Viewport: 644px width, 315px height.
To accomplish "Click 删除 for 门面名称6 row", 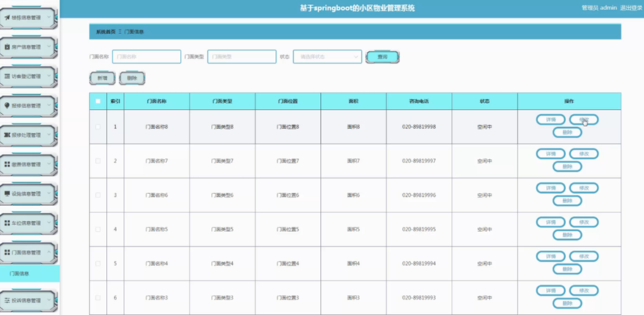I will pos(567,201).
